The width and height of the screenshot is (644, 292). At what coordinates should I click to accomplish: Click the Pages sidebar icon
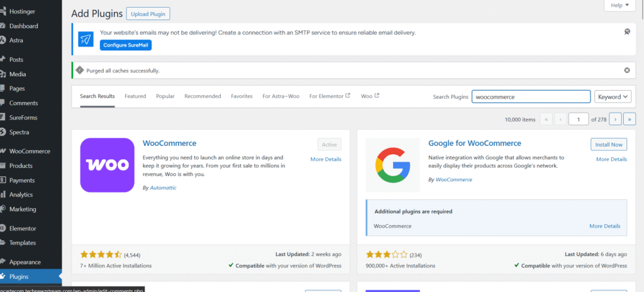point(2,89)
